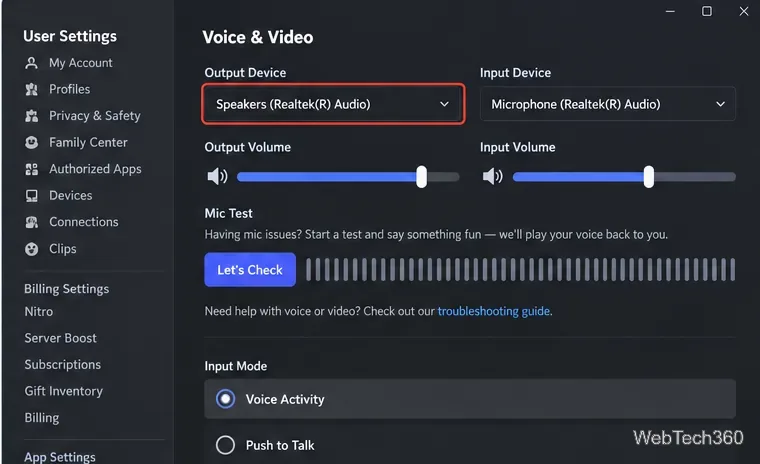The width and height of the screenshot is (760, 464).
Task: Go to Subscriptions page
Action: tap(63, 365)
